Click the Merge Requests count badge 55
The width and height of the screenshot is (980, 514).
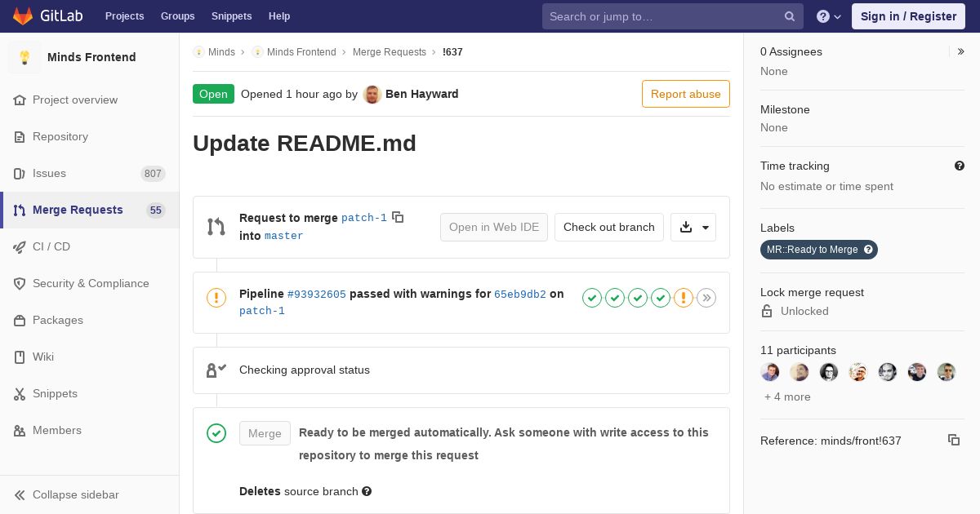tap(156, 210)
